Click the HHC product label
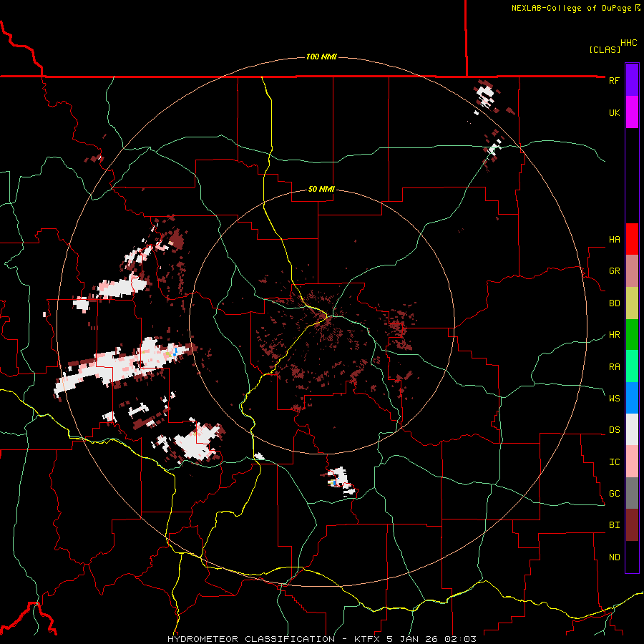 tap(628, 43)
